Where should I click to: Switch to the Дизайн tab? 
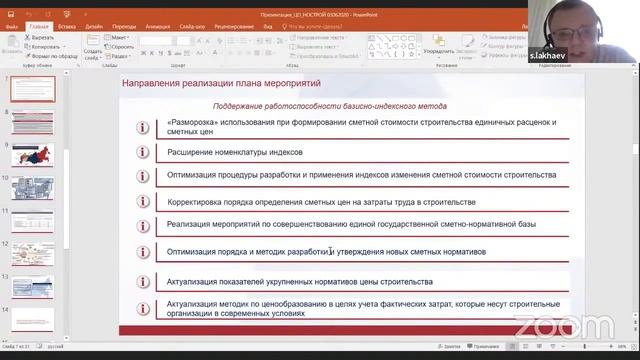tap(94, 27)
